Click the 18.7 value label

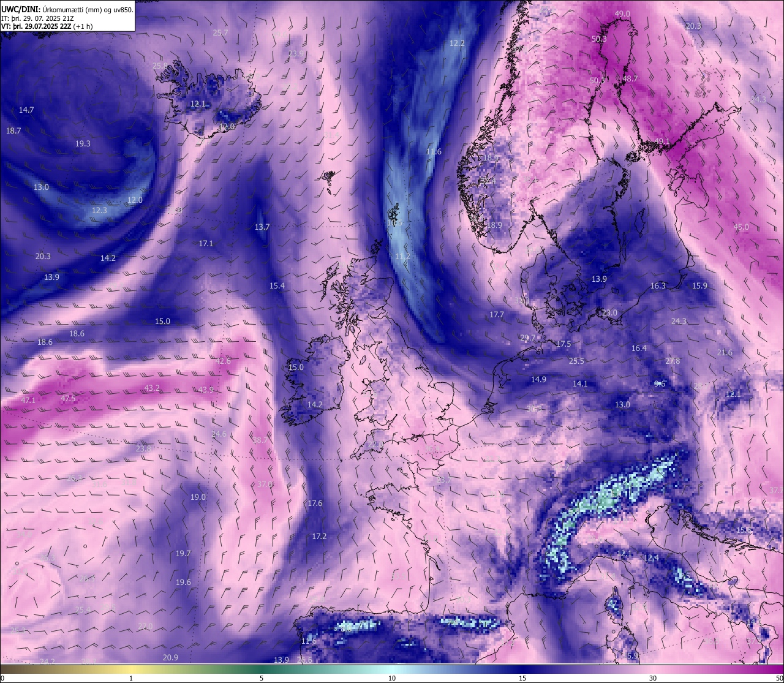pyautogui.click(x=13, y=131)
